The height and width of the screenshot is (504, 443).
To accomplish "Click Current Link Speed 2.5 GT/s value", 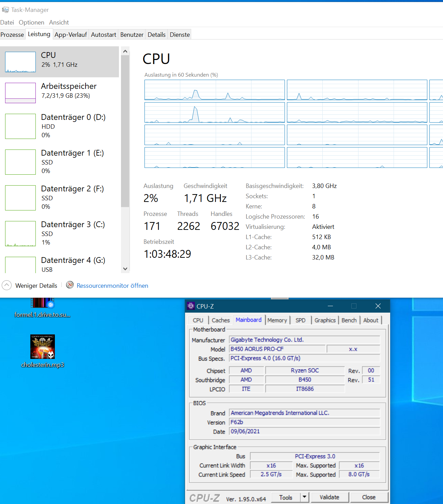I will [271, 474].
